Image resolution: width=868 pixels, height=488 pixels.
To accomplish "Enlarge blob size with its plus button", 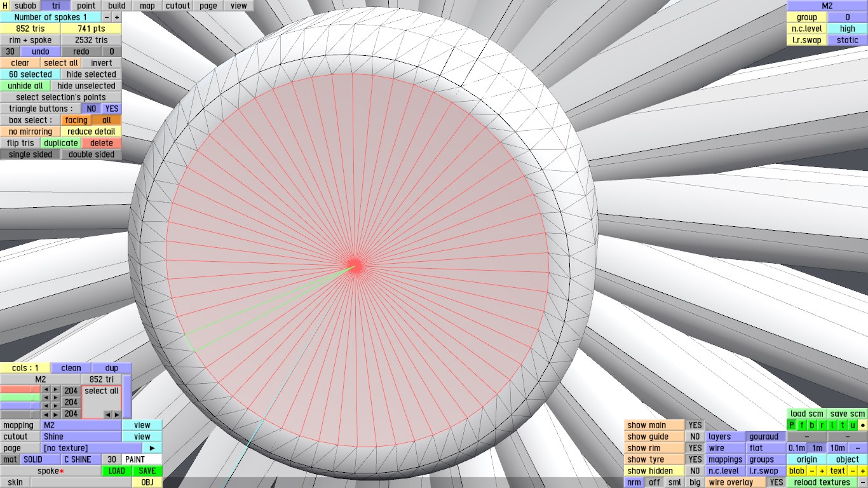I will (822, 471).
